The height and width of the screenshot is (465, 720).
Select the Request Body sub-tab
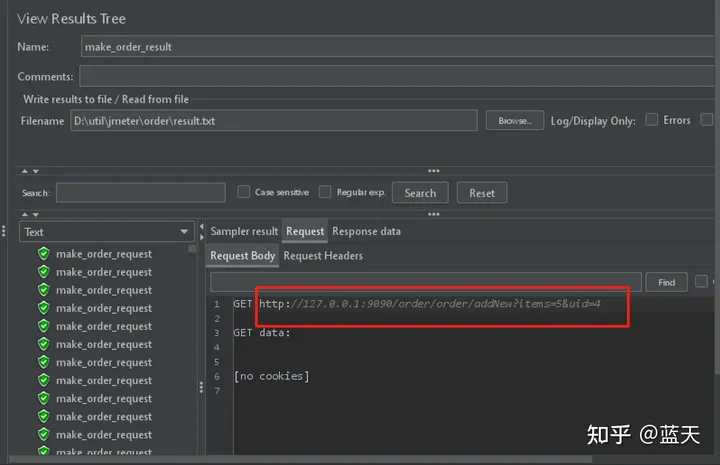(242, 256)
